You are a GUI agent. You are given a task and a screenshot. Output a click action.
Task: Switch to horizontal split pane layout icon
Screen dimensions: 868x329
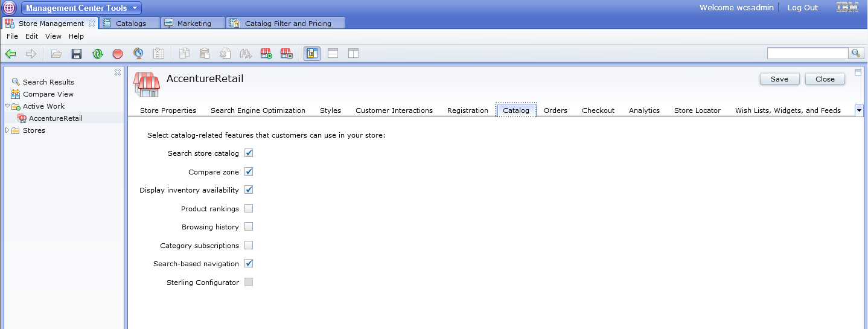pos(333,54)
